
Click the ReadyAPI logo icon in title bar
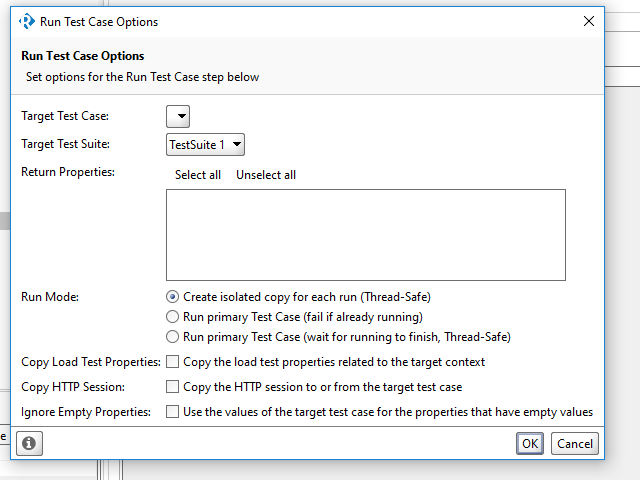point(26,21)
